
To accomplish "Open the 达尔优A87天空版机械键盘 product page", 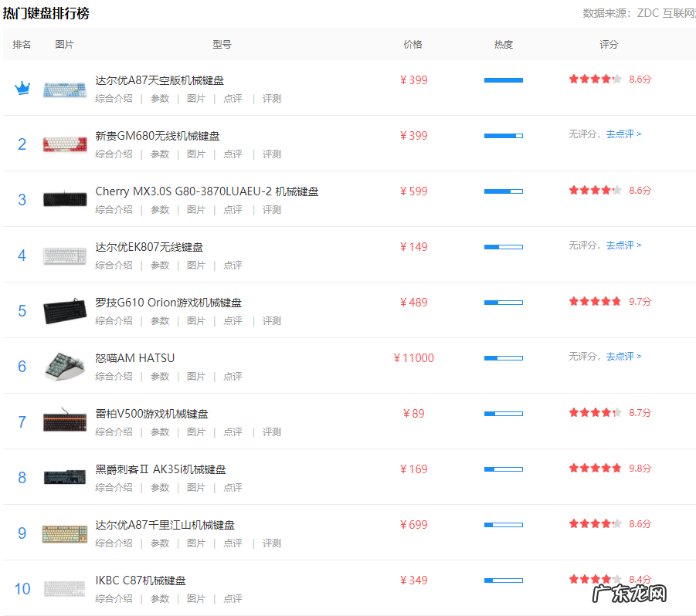I will (161, 80).
